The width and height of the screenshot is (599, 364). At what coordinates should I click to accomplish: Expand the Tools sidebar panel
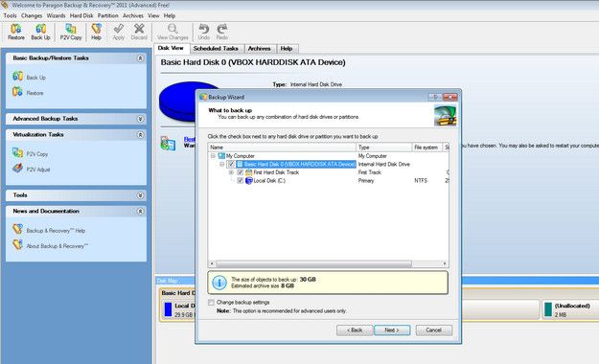coord(140,195)
